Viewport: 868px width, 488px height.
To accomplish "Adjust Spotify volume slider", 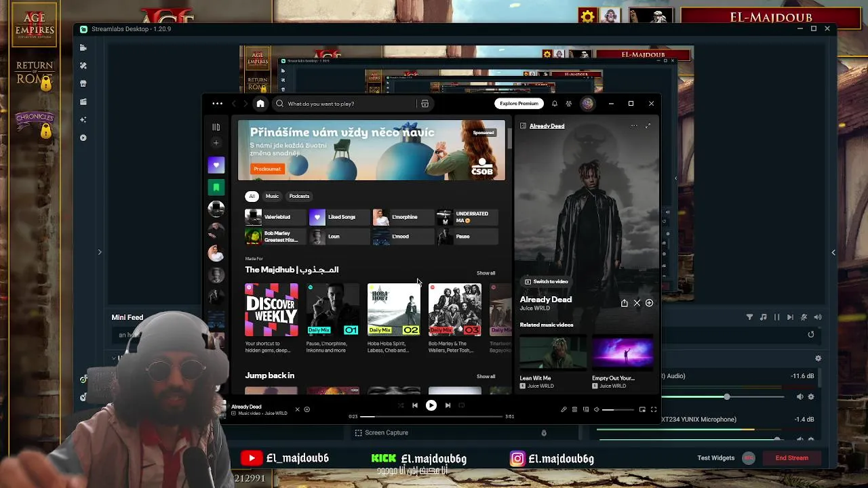I will (617, 409).
